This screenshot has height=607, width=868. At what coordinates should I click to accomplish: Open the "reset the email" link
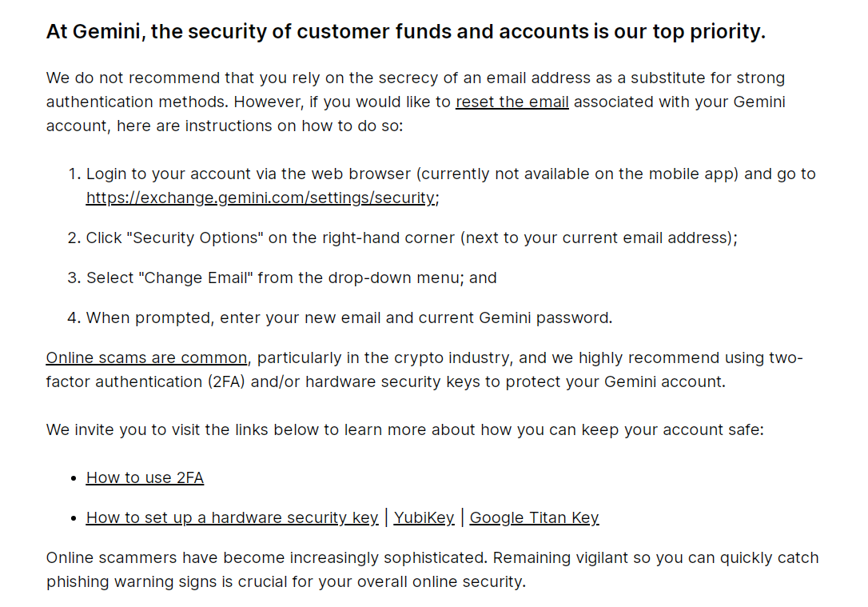click(x=512, y=102)
